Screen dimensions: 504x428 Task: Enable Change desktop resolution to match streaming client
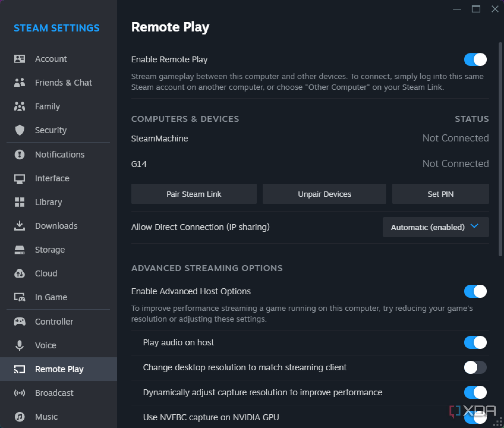(x=475, y=367)
